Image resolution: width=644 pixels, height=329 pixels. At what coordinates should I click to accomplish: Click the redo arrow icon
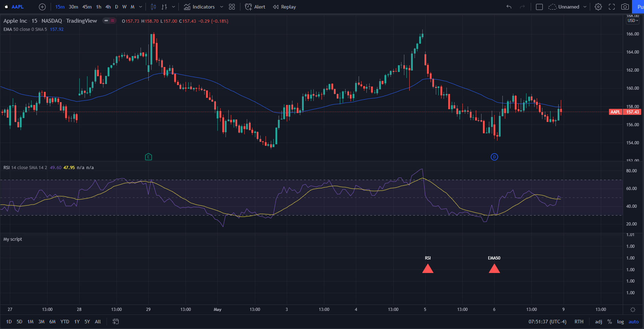click(x=522, y=7)
